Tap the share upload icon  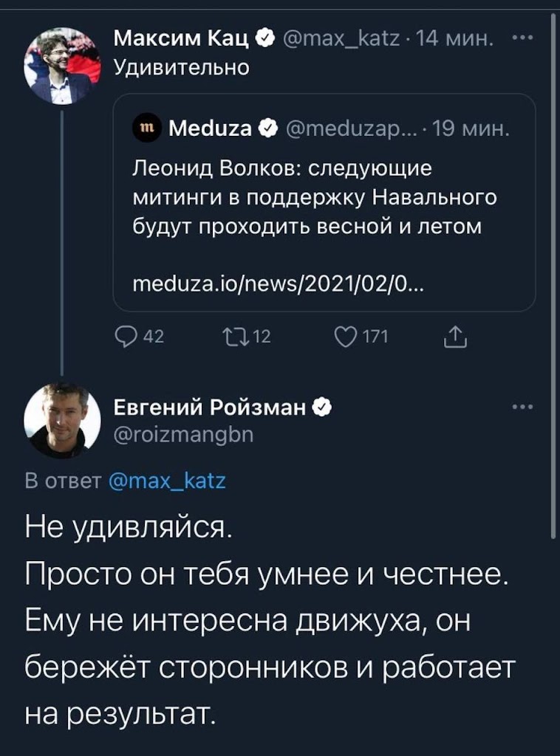454,338
